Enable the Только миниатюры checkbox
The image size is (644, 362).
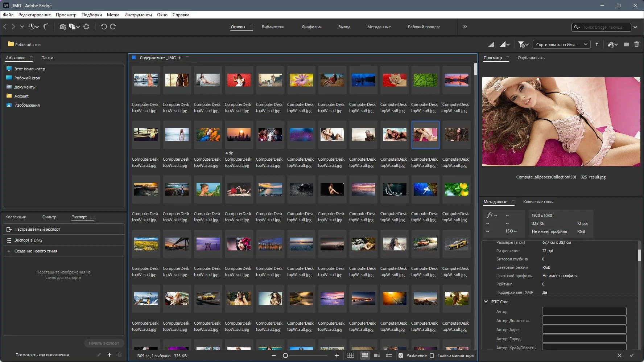coord(432,355)
